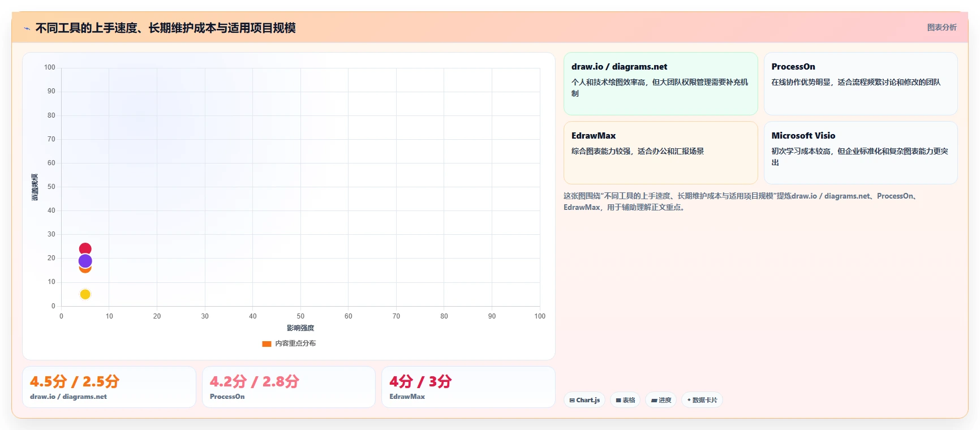The height and width of the screenshot is (430, 980).
Task: Click the summary paragraph starting 这张图围绕
Action: [x=741, y=201]
